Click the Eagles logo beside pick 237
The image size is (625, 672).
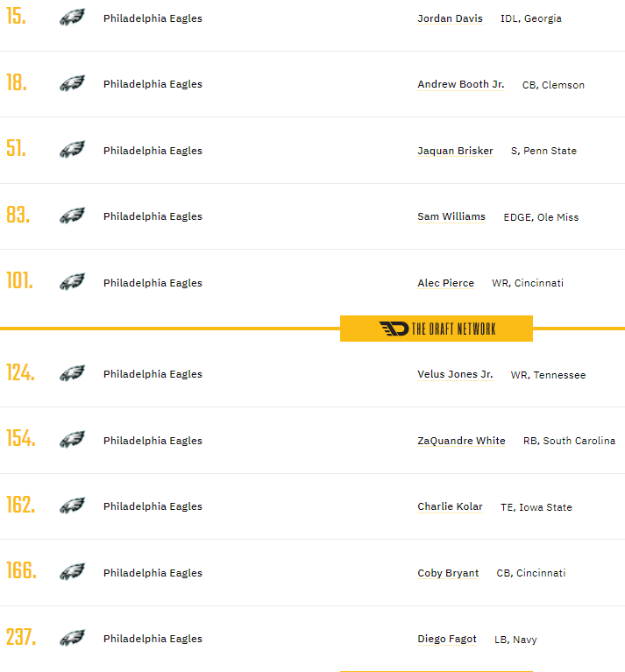click(x=72, y=638)
